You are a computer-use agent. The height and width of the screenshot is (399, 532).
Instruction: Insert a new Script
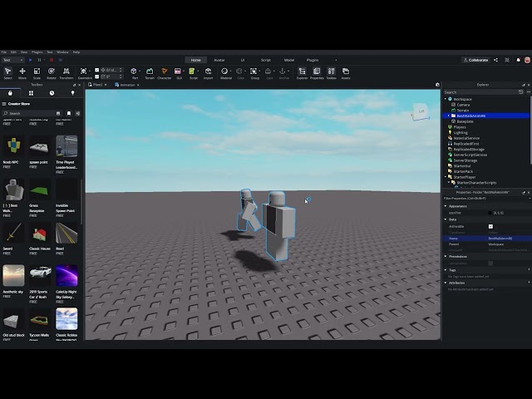point(193,73)
